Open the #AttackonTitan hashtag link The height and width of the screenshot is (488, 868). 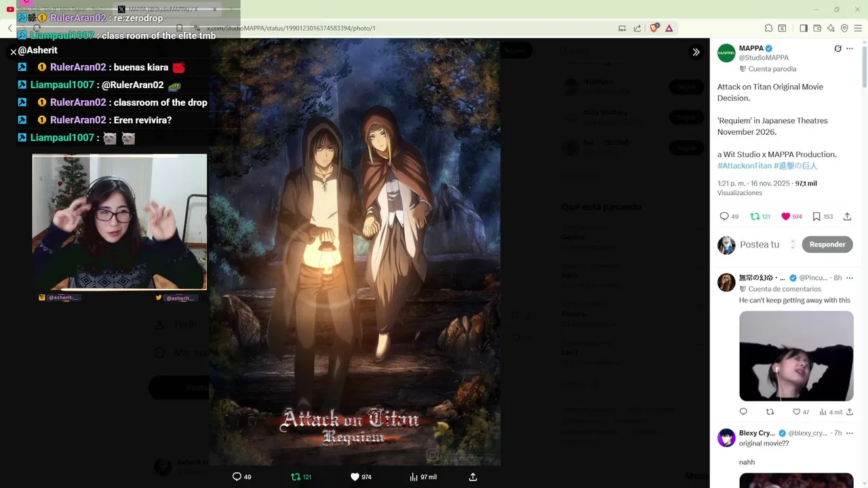tap(745, 165)
